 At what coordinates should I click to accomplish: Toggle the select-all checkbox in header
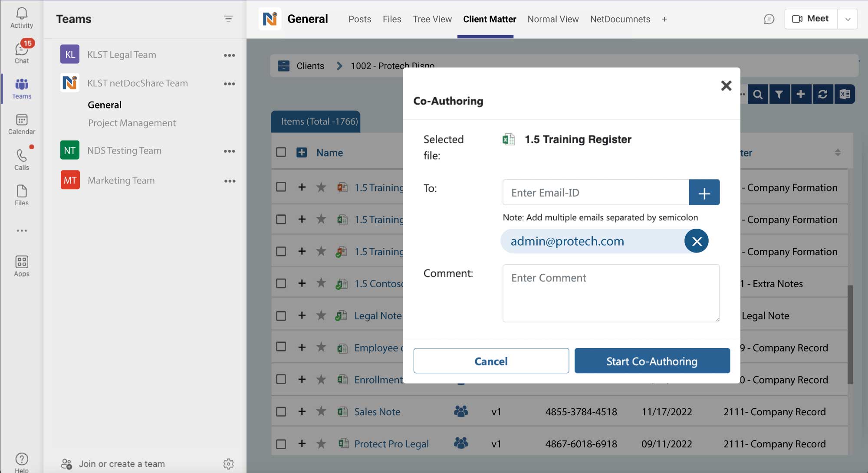click(x=281, y=152)
